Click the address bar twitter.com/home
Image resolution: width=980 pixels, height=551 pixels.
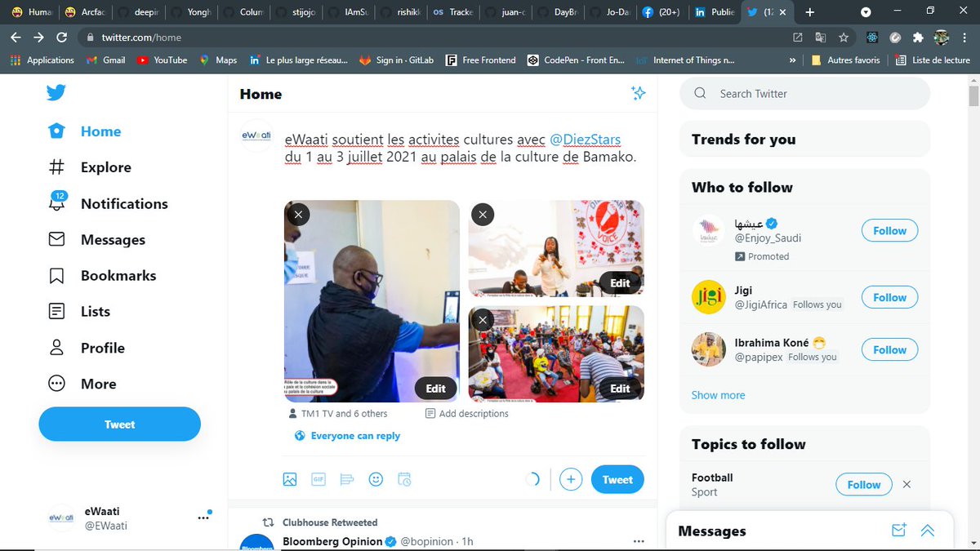(x=140, y=38)
